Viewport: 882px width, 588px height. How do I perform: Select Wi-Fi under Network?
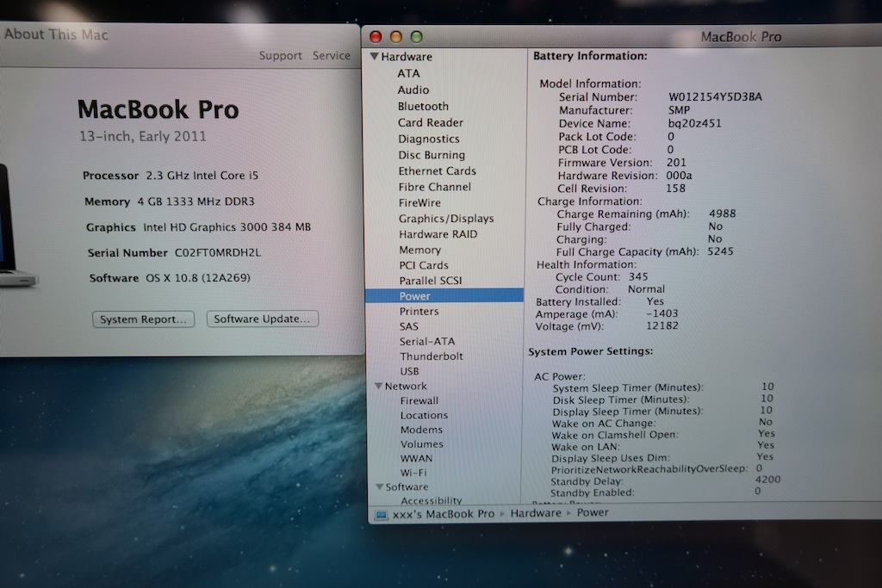413,473
